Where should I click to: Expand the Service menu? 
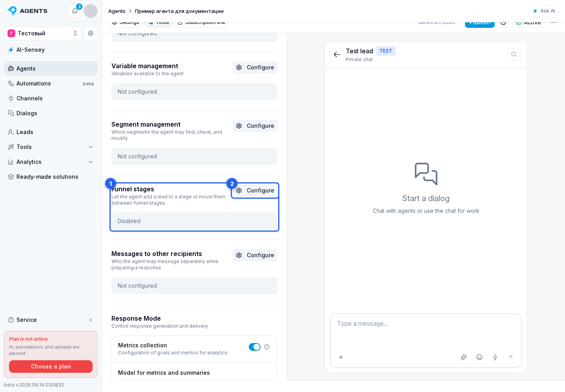(x=51, y=320)
